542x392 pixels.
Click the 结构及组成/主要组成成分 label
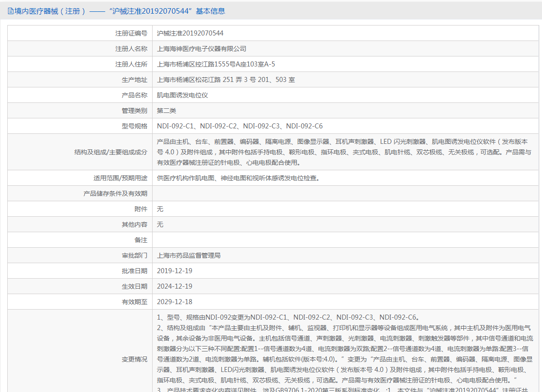pyautogui.click(x=111, y=152)
